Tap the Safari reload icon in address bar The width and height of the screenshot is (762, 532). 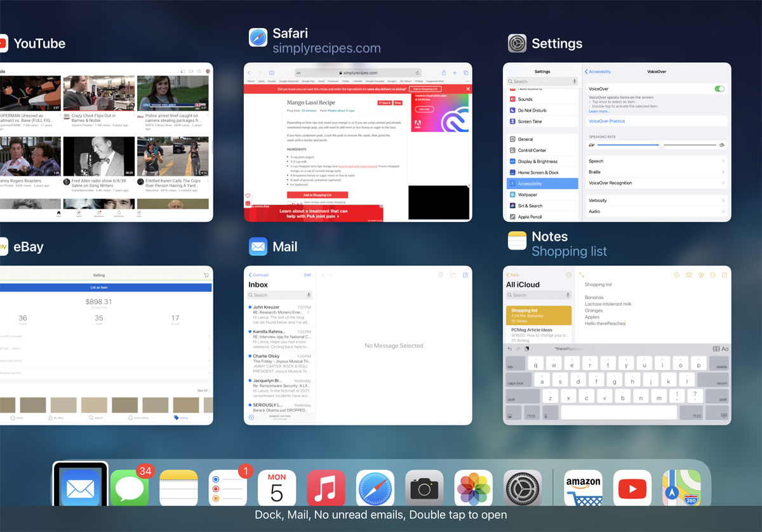(417, 73)
